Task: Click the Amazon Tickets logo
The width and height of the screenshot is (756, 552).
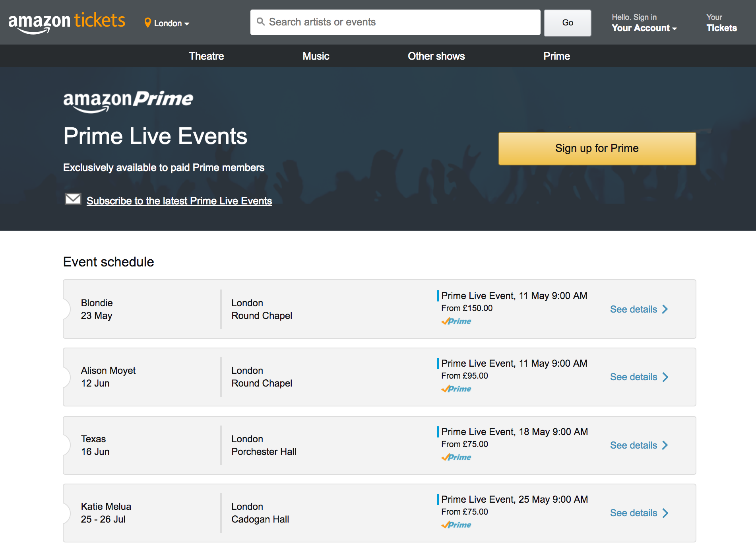Action: [x=67, y=23]
